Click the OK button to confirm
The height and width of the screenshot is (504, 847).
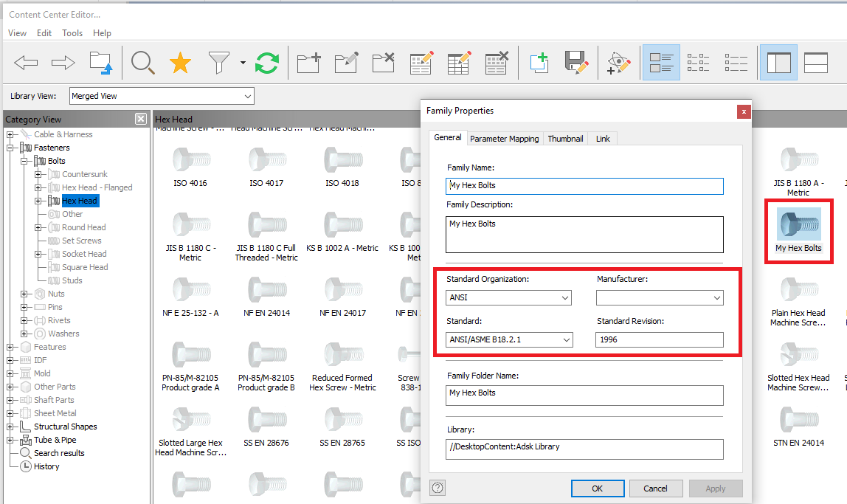[598, 489]
